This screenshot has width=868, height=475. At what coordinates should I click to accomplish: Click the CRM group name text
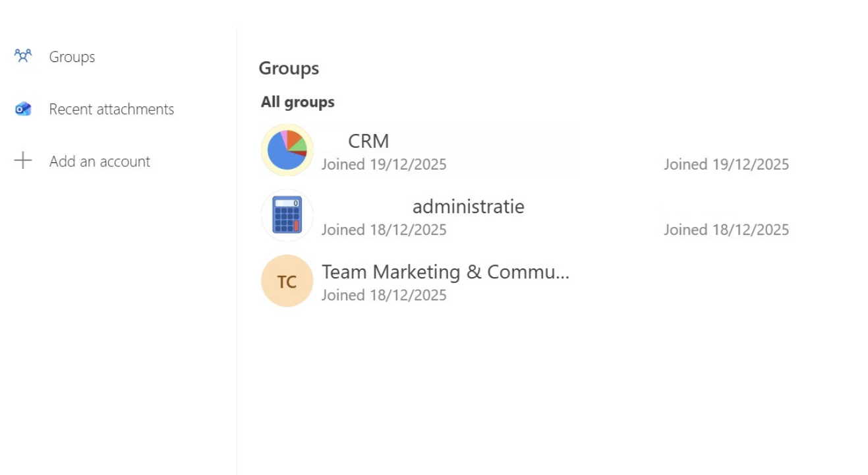pyautogui.click(x=368, y=141)
